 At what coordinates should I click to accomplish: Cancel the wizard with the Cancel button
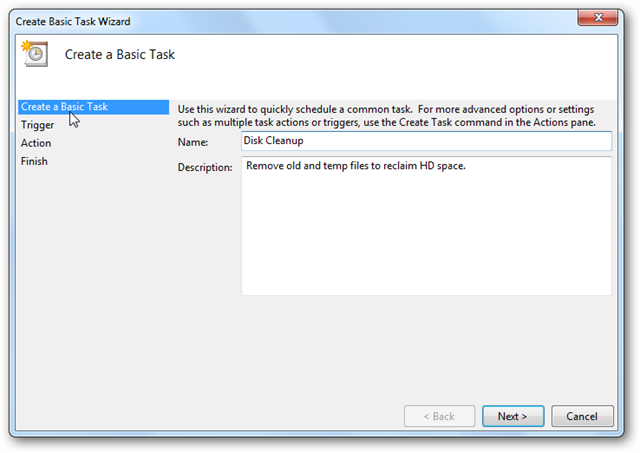tap(582, 416)
